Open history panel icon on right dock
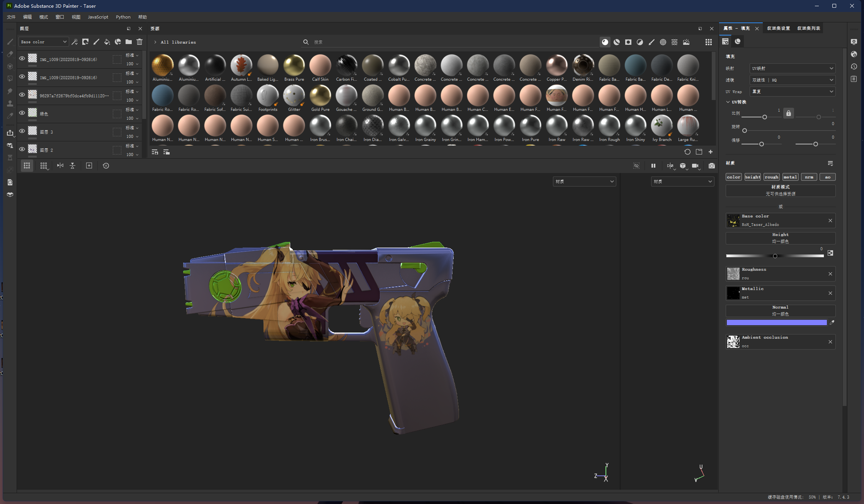Image resolution: width=864 pixels, height=504 pixels. pyautogui.click(x=854, y=66)
